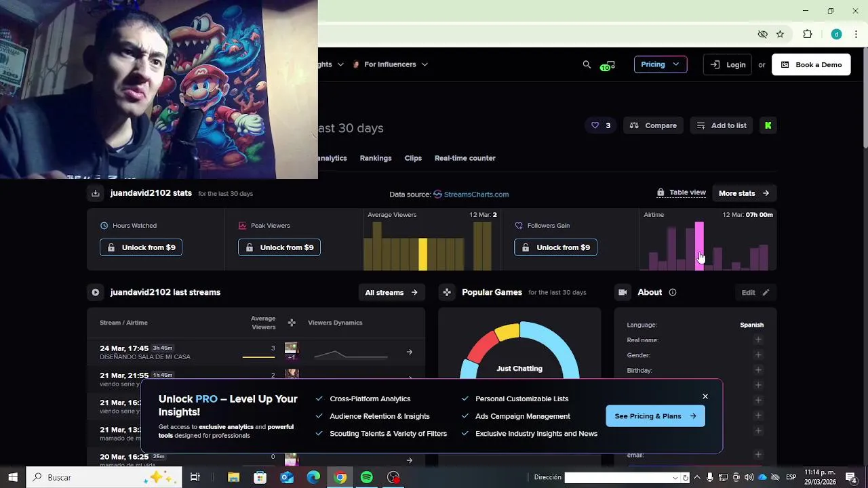The width and height of the screenshot is (868, 488).
Task: Click the Book a Demo button
Action: (811, 64)
